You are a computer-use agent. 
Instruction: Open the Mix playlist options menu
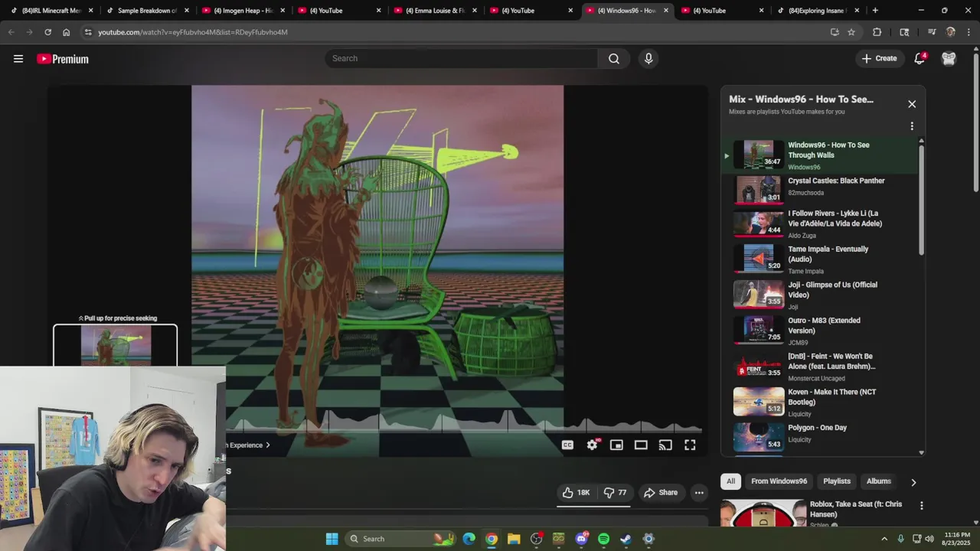tap(912, 126)
